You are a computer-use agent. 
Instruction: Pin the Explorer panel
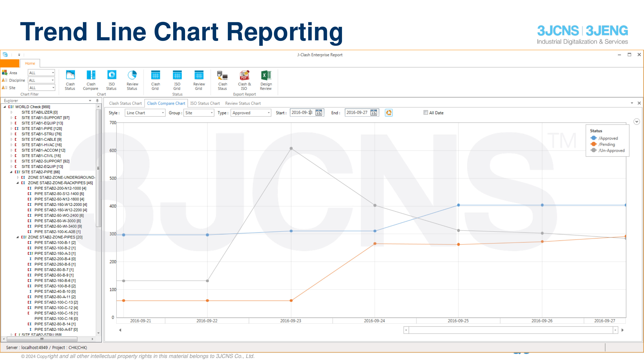pyautogui.click(x=97, y=100)
